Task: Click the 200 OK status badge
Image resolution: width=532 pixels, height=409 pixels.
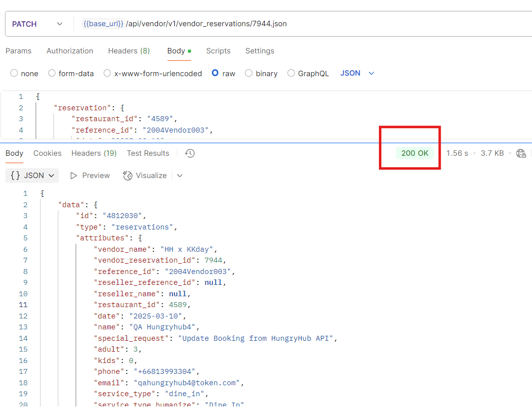Action: pos(414,153)
